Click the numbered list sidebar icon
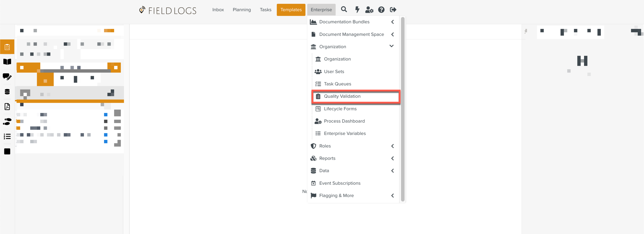This screenshot has width=644, height=234. point(7,136)
